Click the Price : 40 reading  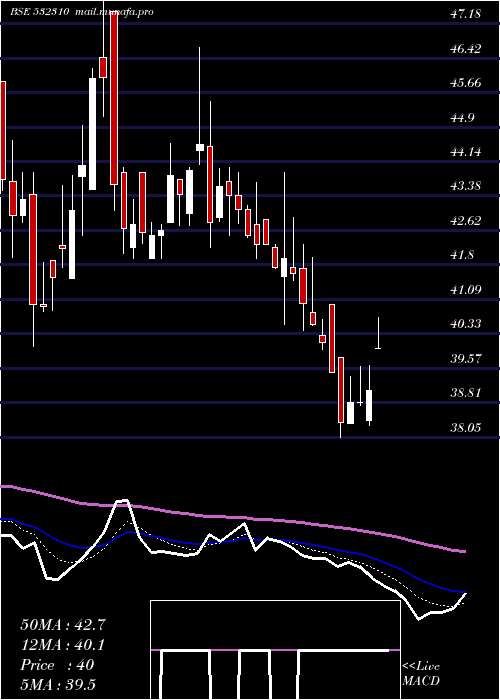(57, 665)
